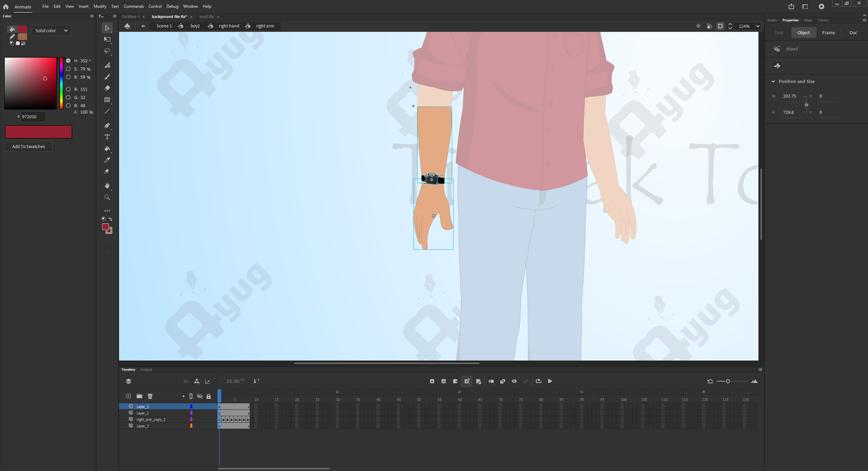
Task: Choose the Text tool
Action: pyautogui.click(x=107, y=137)
